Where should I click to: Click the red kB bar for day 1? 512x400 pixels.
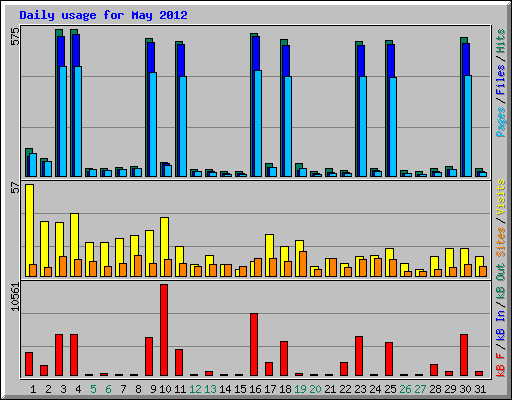point(29,364)
